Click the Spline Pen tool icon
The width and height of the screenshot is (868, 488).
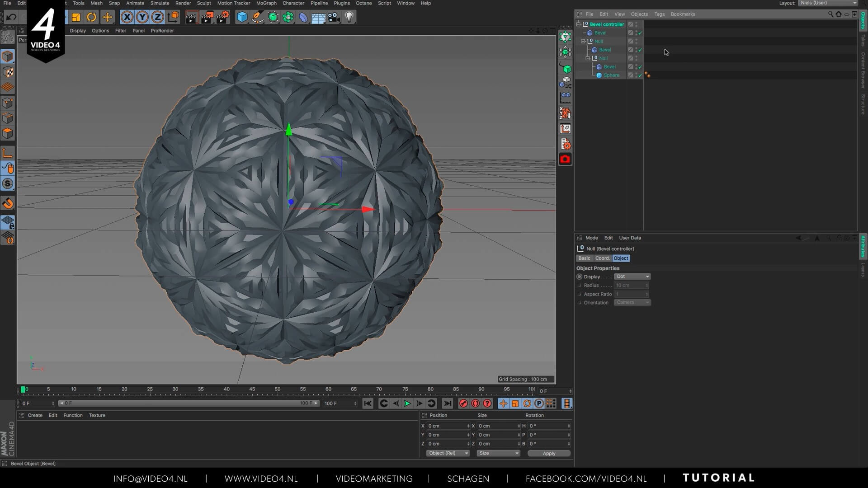[257, 17]
